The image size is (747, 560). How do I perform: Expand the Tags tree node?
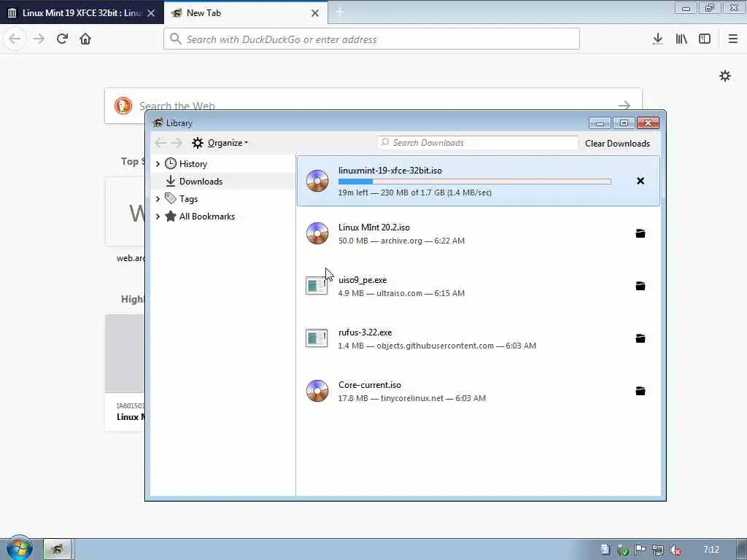pos(158,199)
